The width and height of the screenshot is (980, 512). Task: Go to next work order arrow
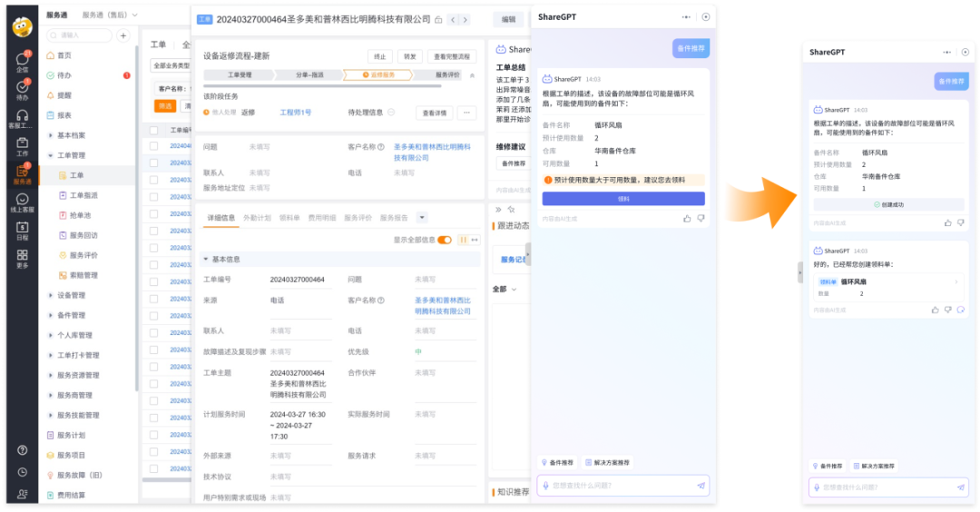click(x=465, y=19)
